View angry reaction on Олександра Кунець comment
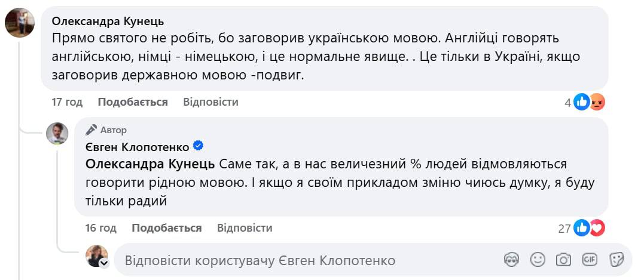This screenshot has width=644, height=280. [597, 103]
